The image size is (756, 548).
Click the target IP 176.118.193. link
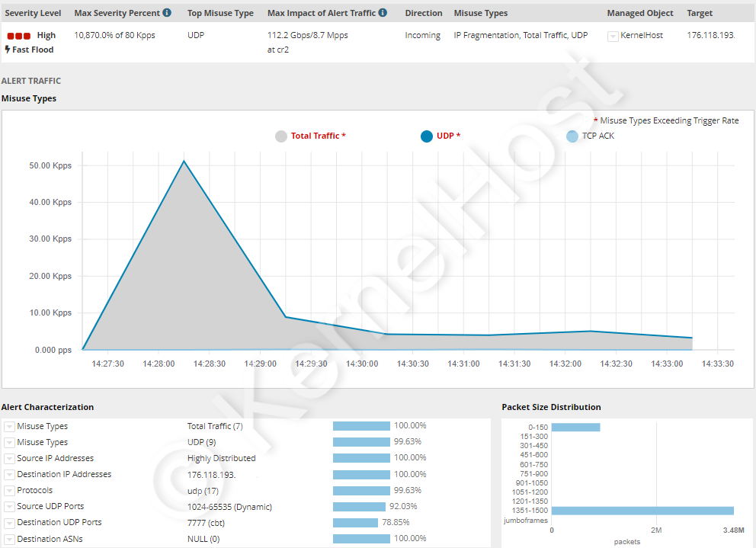(x=710, y=36)
